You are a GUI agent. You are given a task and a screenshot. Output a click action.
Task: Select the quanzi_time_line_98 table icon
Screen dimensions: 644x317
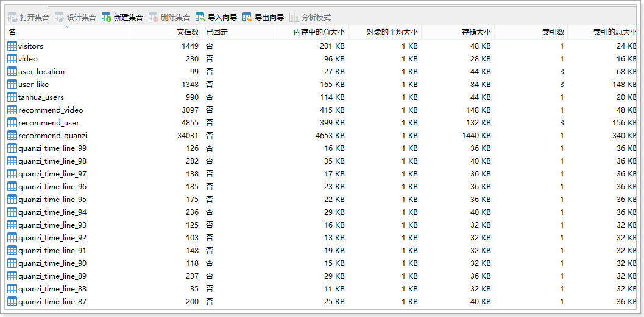tap(12, 161)
